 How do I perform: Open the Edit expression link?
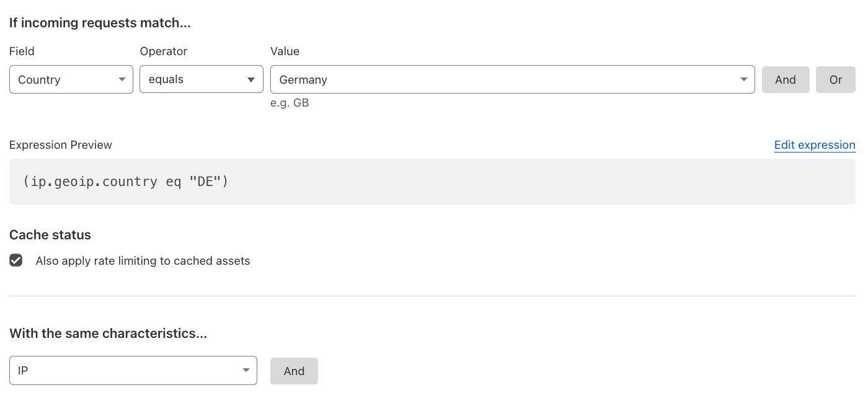point(815,145)
